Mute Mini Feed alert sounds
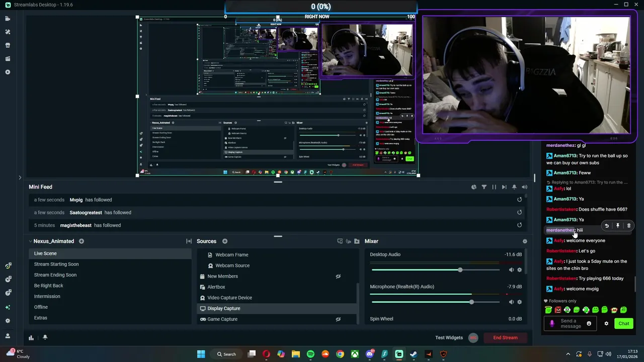 (524, 187)
